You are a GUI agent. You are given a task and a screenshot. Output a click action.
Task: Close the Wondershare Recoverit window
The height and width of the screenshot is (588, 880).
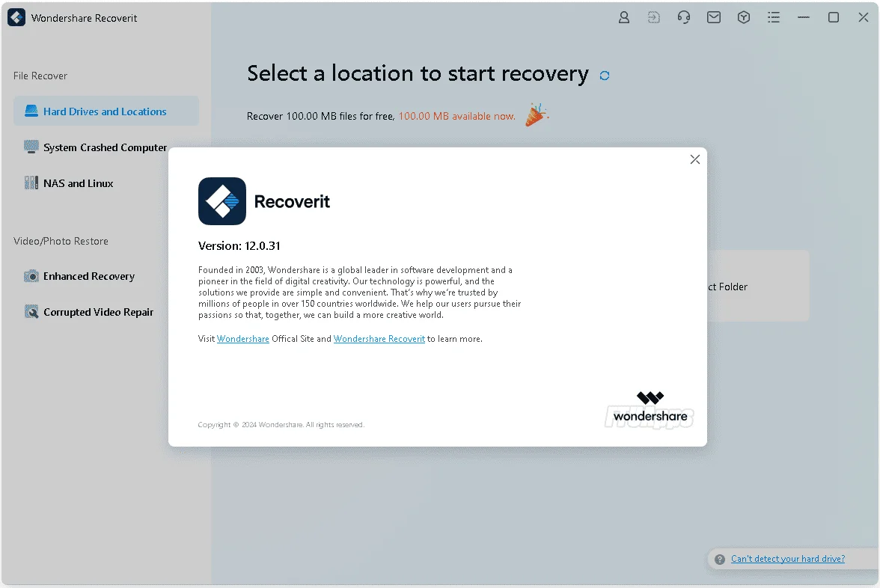pos(864,17)
